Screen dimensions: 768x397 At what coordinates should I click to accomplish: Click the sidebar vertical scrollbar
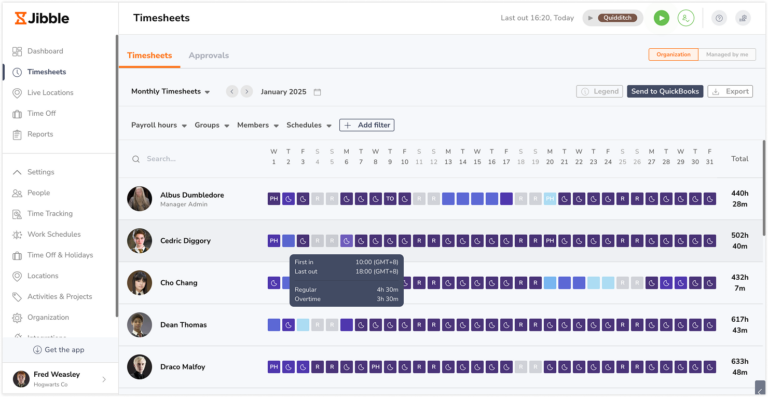(117, 175)
